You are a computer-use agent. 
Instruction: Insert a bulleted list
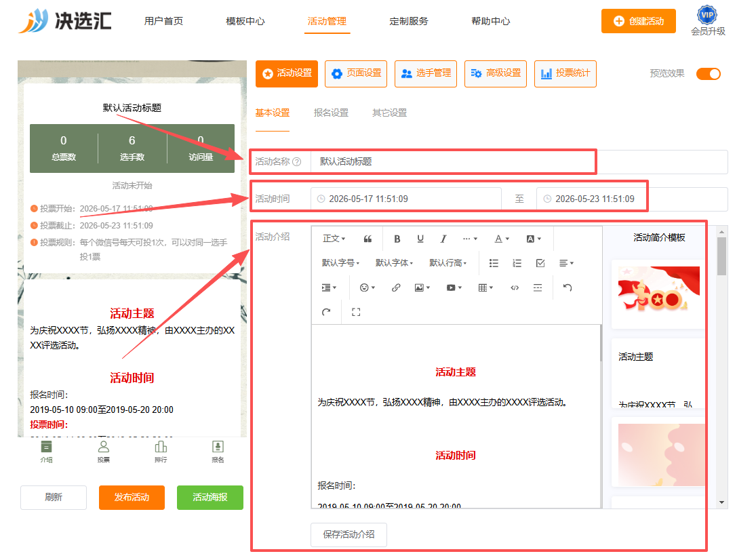pos(494,263)
